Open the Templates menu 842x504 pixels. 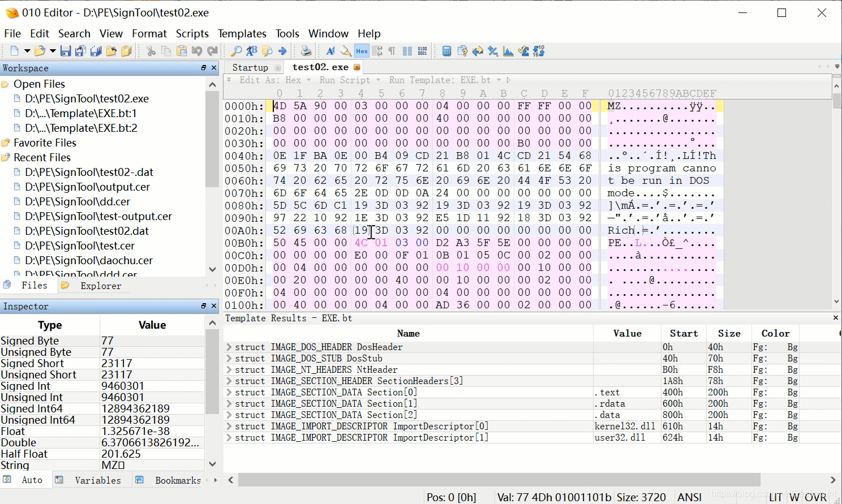[x=242, y=33]
